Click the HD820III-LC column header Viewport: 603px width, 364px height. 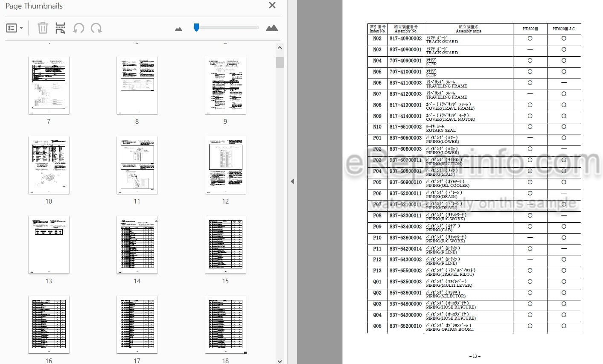tap(564, 29)
